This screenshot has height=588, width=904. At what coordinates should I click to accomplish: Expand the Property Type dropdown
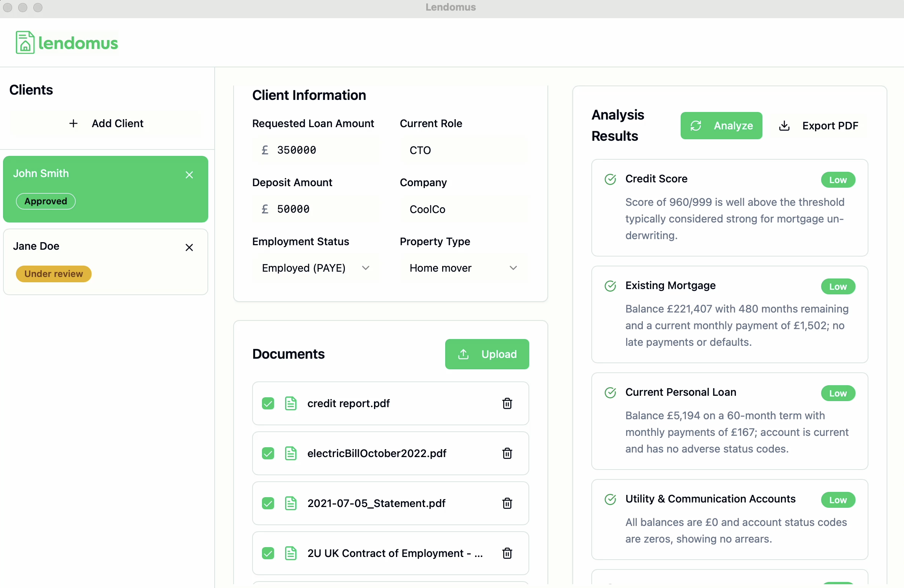click(463, 268)
